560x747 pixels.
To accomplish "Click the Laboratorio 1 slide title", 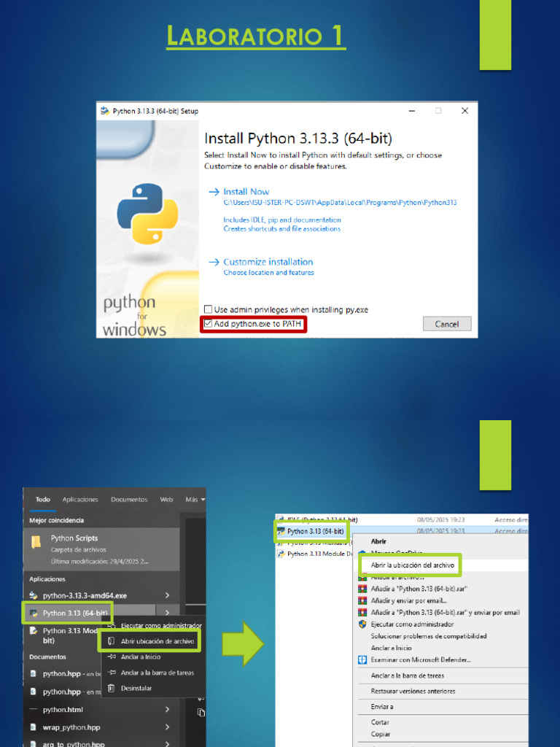I will [x=256, y=36].
